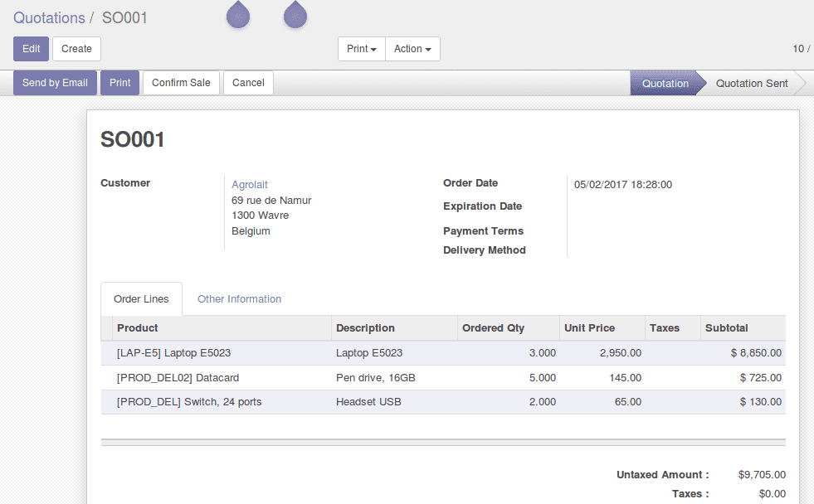
Task: Open the Action dropdown menu
Action: 412,49
